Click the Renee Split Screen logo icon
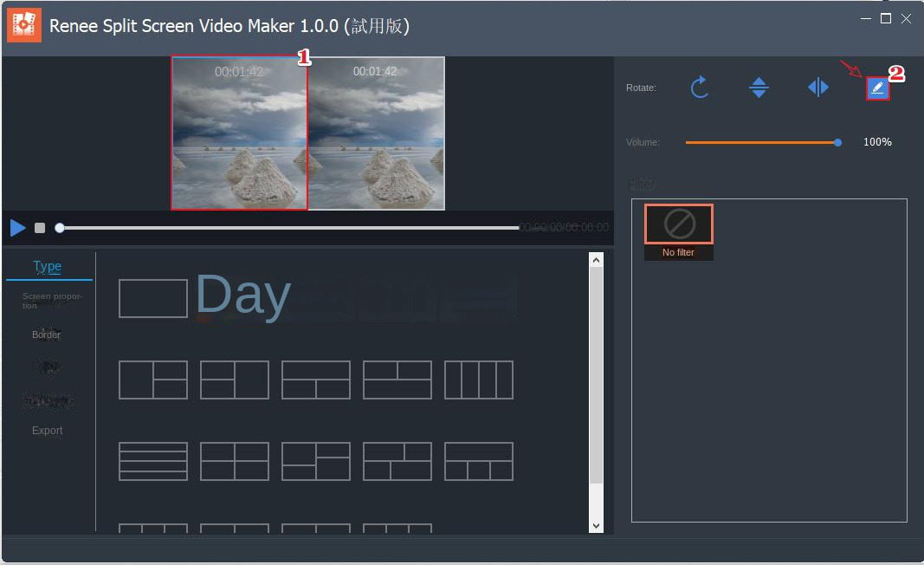Image resolution: width=924 pixels, height=565 pixels. (23, 25)
